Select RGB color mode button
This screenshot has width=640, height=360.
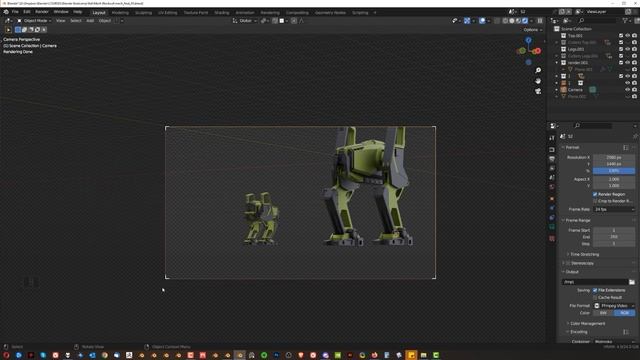click(x=624, y=313)
